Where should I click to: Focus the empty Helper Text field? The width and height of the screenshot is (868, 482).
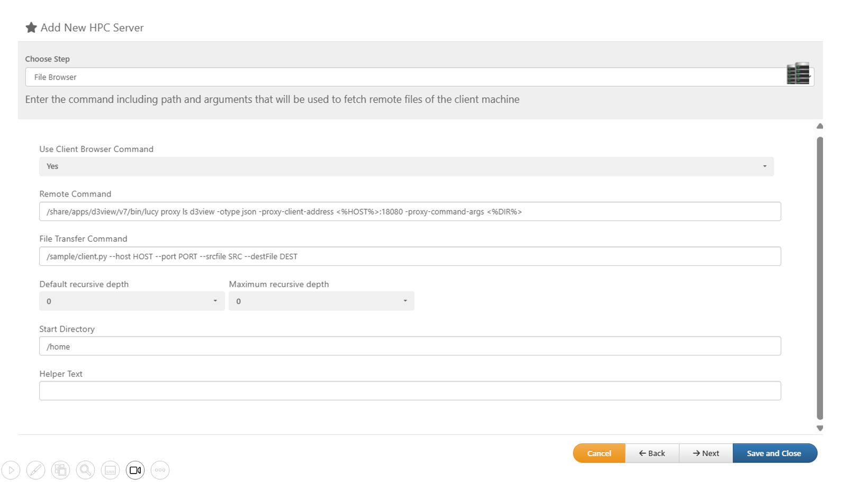click(410, 391)
